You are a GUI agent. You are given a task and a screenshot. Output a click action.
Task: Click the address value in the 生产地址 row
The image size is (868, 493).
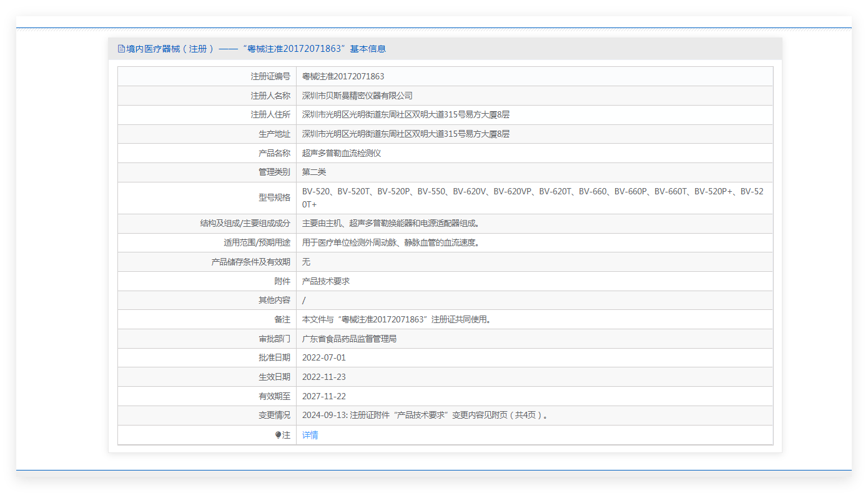pyautogui.click(x=406, y=134)
